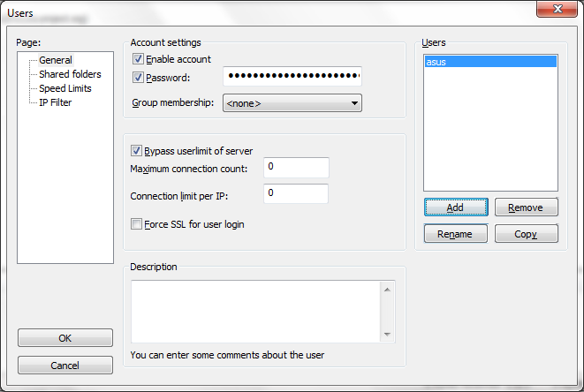Image resolution: width=584 pixels, height=392 pixels.
Task: Toggle the Enable account checkbox
Action: pyautogui.click(x=137, y=59)
